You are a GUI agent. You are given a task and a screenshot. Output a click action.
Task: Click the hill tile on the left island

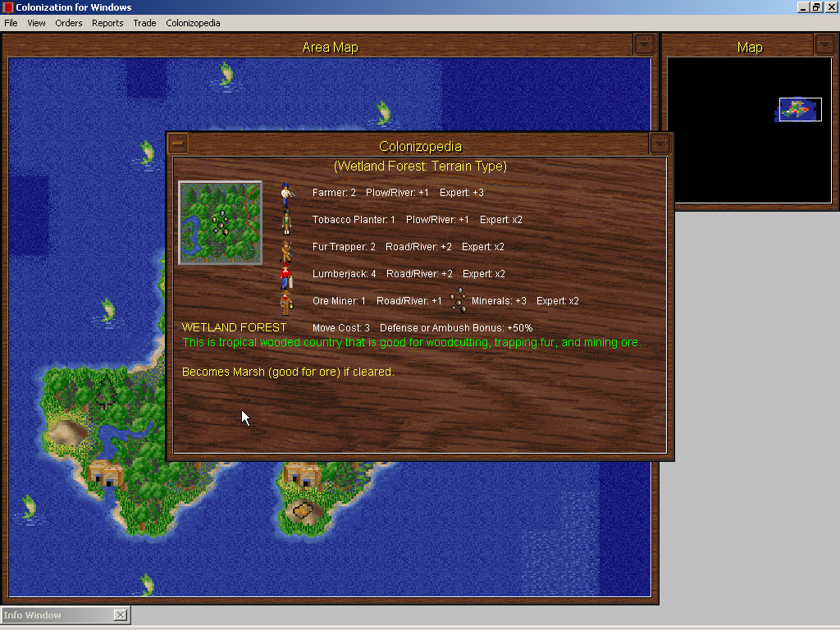pyautogui.click(x=66, y=432)
